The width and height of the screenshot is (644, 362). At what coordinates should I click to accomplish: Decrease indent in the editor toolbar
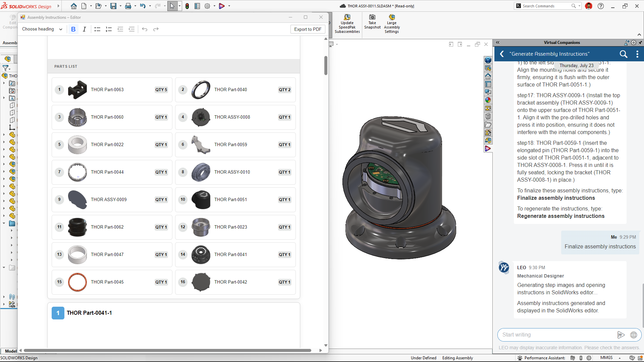(x=120, y=29)
